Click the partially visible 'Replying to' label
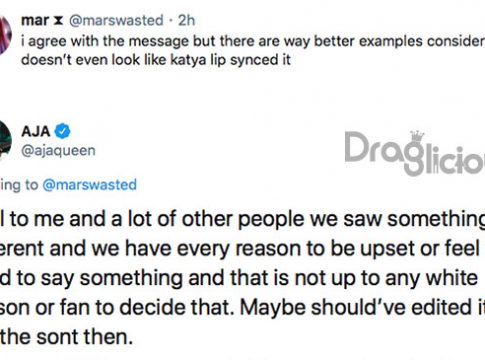The height and width of the screenshot is (360, 485). [x=19, y=185]
